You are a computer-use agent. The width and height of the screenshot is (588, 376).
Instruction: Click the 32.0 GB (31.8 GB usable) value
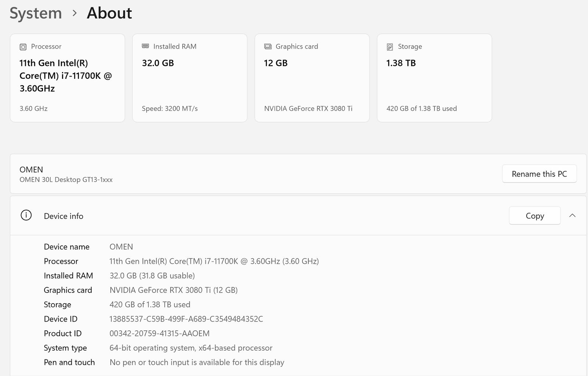[152, 276]
